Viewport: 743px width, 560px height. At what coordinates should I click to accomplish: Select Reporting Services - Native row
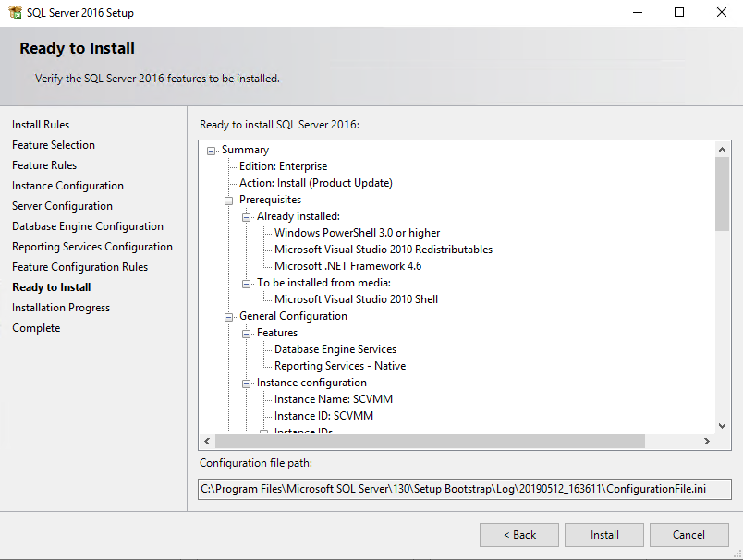[340, 366]
